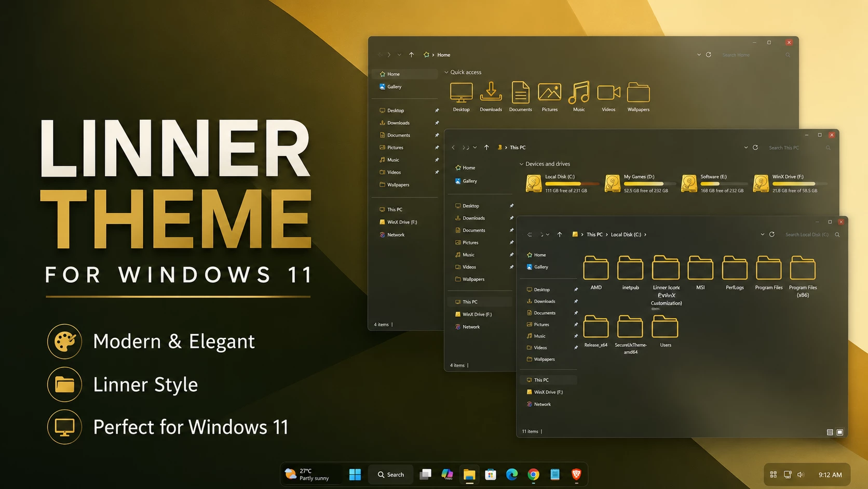The height and width of the screenshot is (489, 868).
Task: Open address history dropdown in Home window
Action: coord(699,55)
